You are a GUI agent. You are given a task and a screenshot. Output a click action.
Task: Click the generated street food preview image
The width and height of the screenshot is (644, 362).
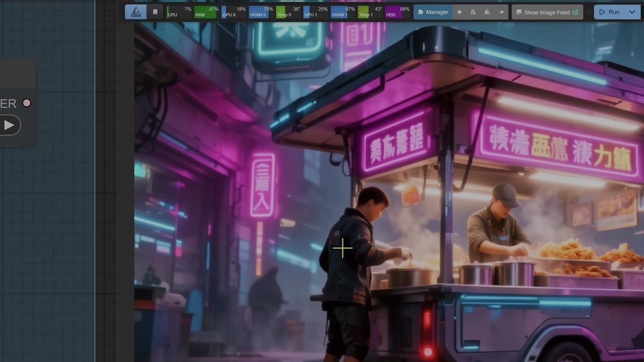click(x=389, y=192)
